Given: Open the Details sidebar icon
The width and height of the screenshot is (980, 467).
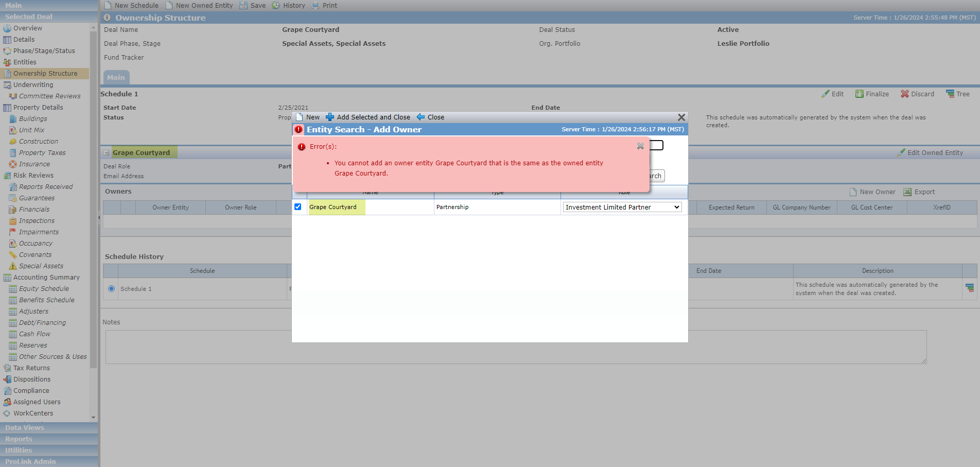Looking at the screenshot, I should coord(7,40).
